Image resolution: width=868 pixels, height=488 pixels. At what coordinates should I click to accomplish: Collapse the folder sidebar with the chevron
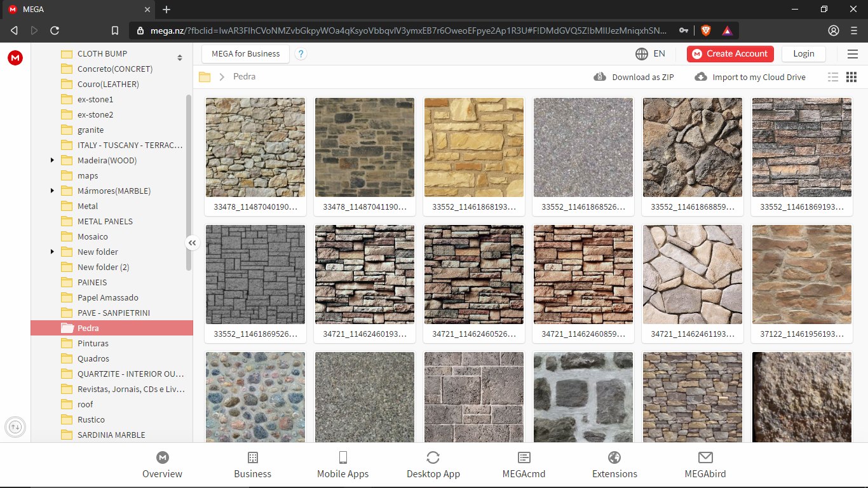192,243
